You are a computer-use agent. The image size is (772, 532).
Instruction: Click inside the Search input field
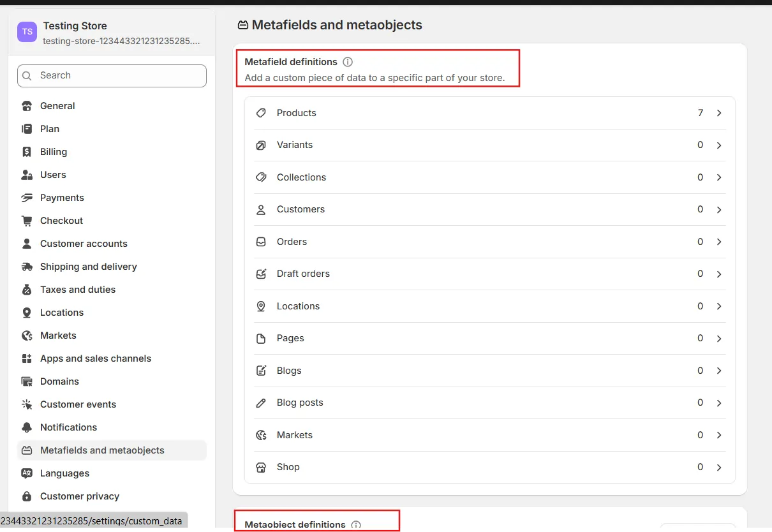112,75
